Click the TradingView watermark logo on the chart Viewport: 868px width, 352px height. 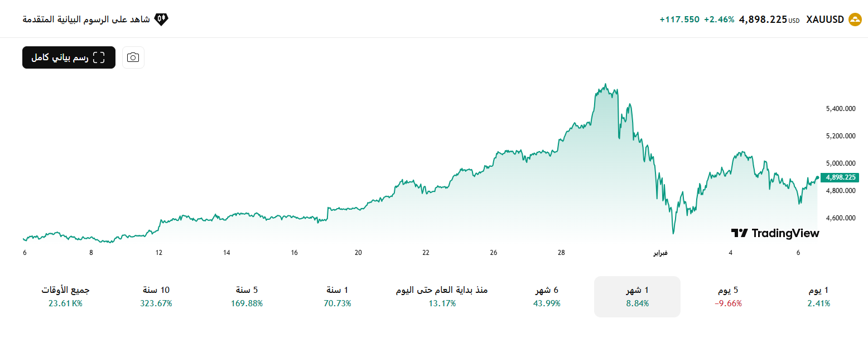tap(774, 233)
